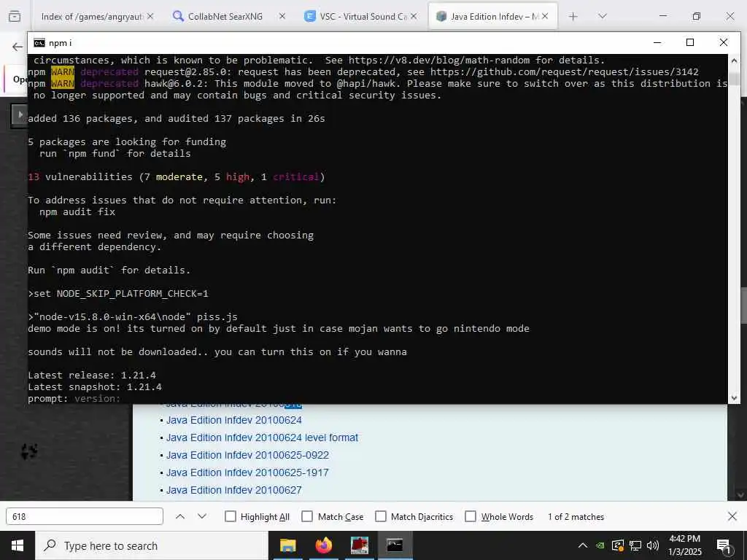Close the CollabNet SearXNG tab
The image size is (747, 560).
(282, 16)
